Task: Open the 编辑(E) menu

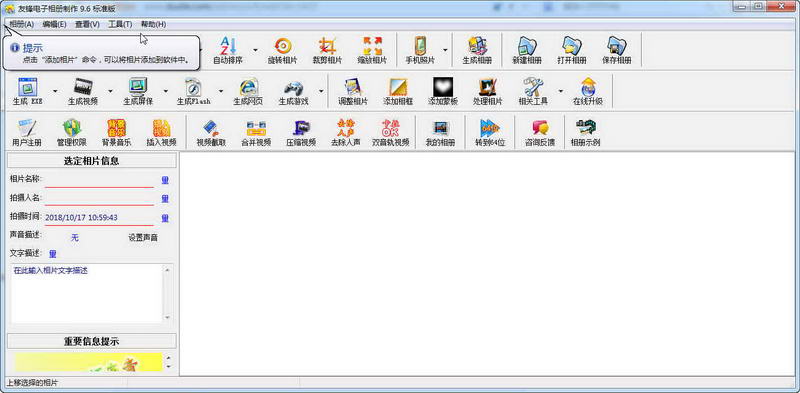Action: tap(55, 24)
